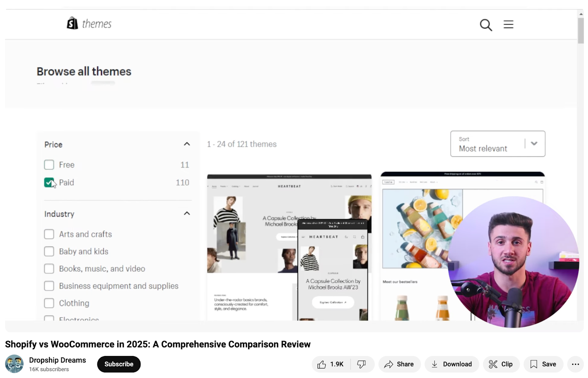Open the hamburger navigation menu
This screenshot has width=588, height=378.
coord(508,24)
